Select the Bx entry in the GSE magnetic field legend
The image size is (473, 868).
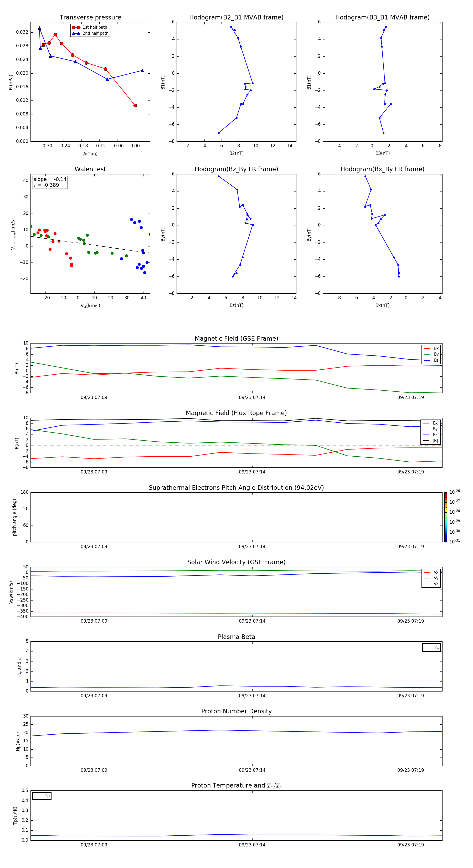(x=431, y=349)
